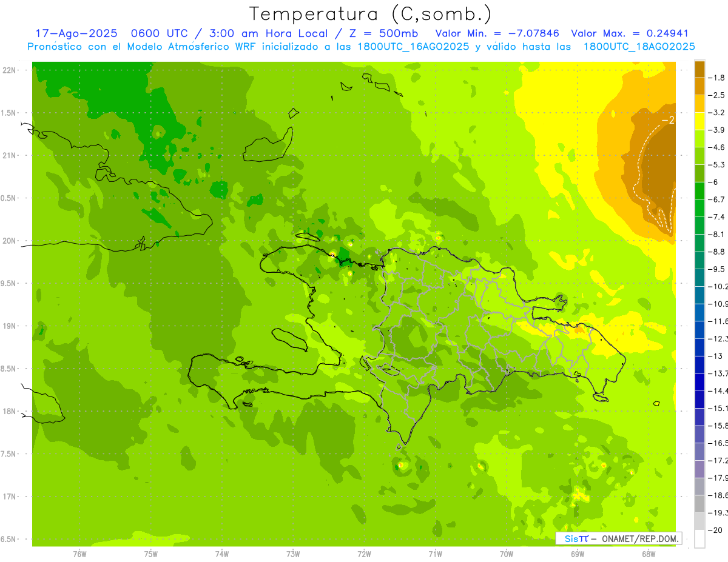Pick the purple swatch between -17.2 and -17.9
This screenshot has height=562, width=728.
click(699, 469)
